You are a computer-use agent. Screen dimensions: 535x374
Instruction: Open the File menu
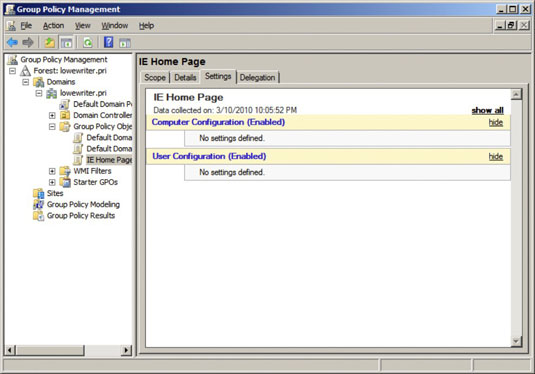click(26, 26)
